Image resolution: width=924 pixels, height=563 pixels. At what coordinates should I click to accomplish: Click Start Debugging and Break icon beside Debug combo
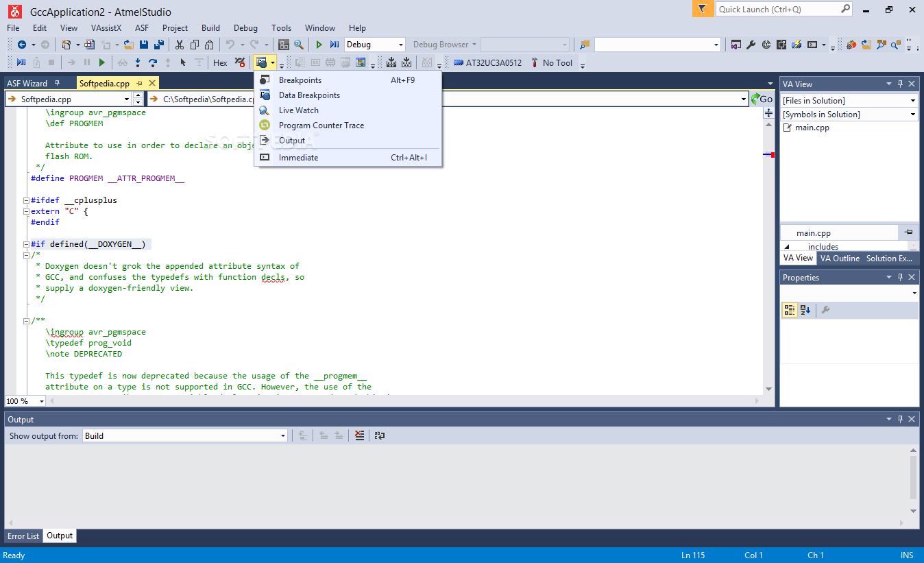coord(335,45)
